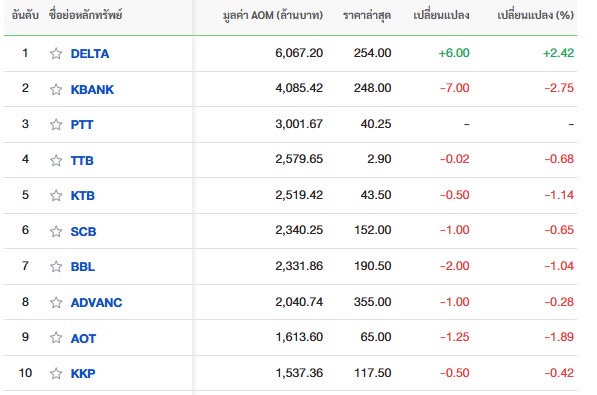This screenshot has width=597, height=395.
Task: Sort by เปลี่ยนแปลง (%) column header
Action: click(x=535, y=15)
